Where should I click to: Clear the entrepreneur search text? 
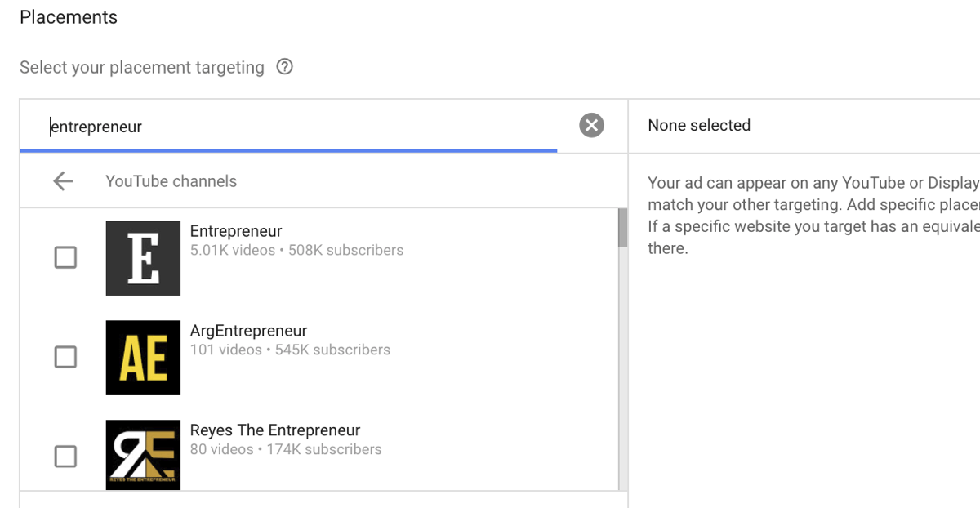pyautogui.click(x=592, y=125)
